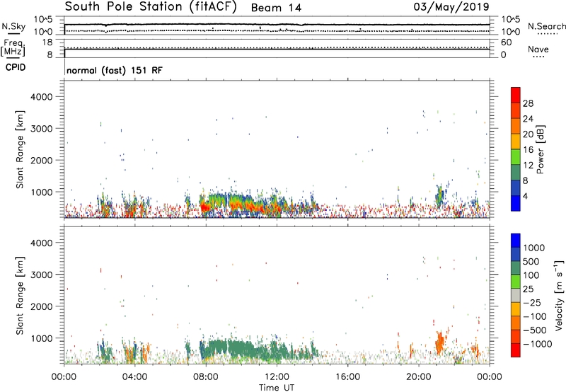
Task: Click the 'South Pole Station (fitACF)' title
Action: coord(151,7)
